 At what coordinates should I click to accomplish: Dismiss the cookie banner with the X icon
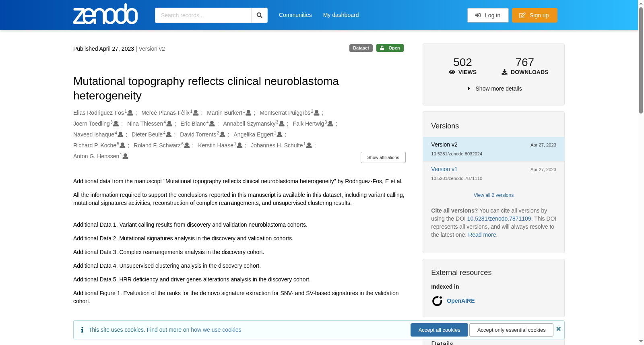(x=558, y=329)
